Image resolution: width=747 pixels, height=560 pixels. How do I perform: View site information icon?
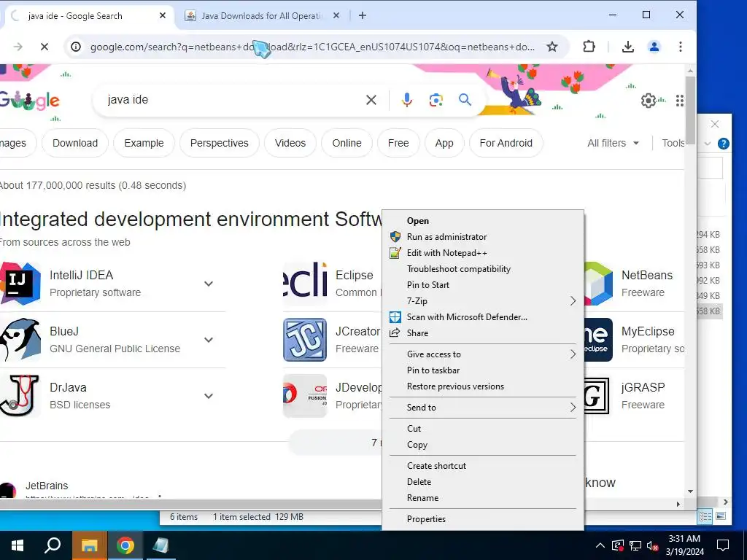76,47
